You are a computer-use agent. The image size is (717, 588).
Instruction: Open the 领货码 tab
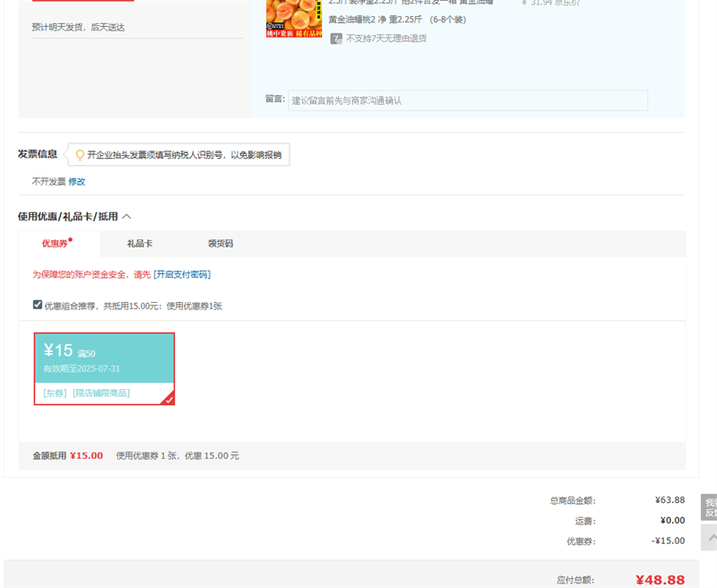pos(220,244)
